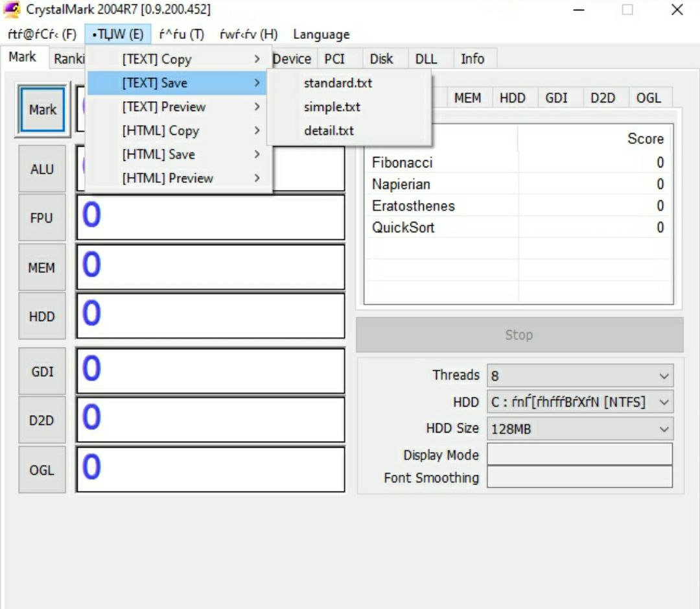This screenshot has width=700, height=609.
Task: Start the FPU benchmark button
Action: (x=42, y=218)
